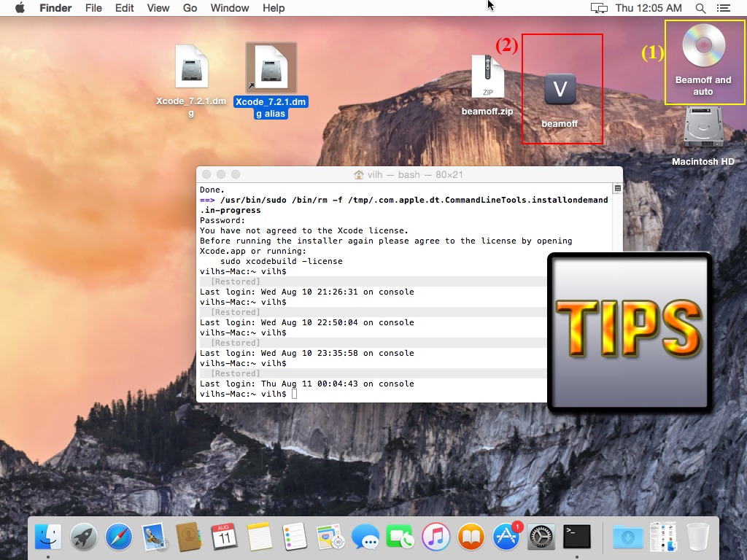Select the Beamoff and auto disc icon
Screen dimensions: 747x560
pos(704,46)
